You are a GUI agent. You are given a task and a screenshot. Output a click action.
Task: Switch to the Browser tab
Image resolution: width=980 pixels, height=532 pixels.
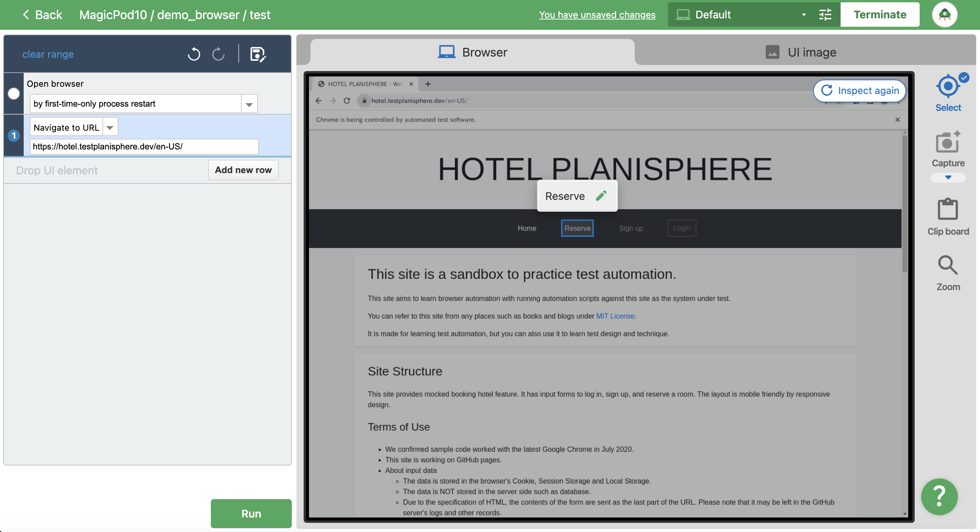point(472,52)
